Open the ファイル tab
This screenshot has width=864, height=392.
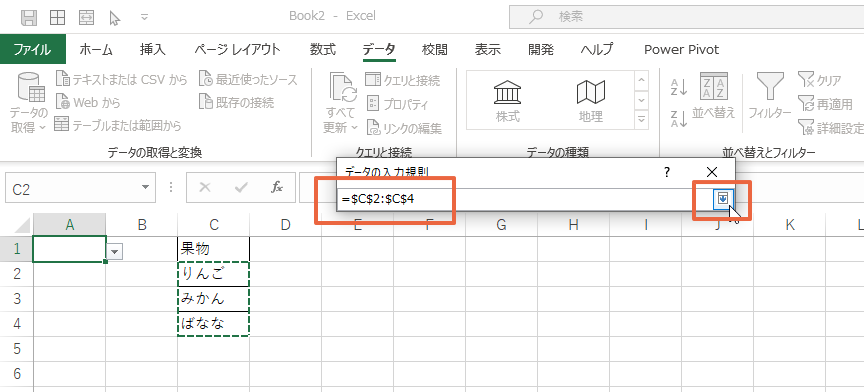[x=33, y=50]
